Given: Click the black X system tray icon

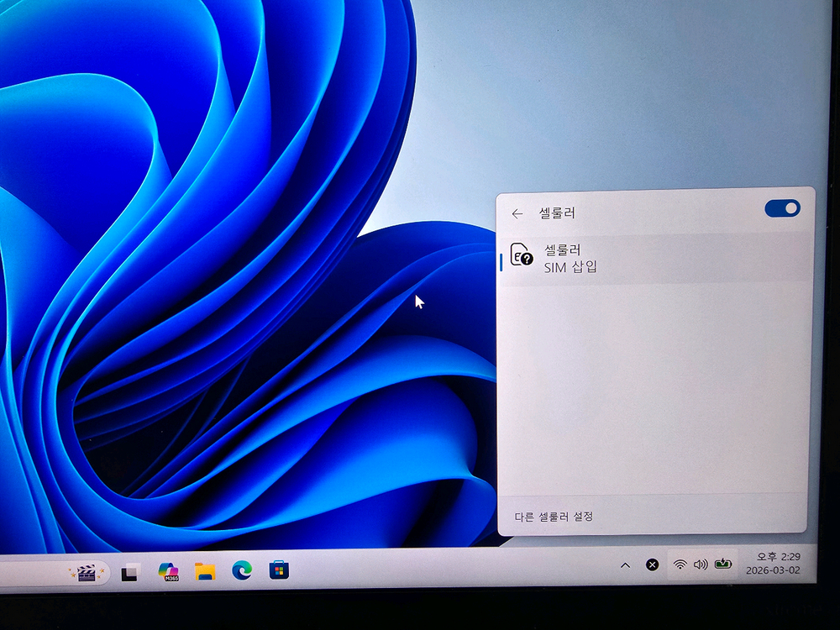Looking at the screenshot, I should (652, 564).
